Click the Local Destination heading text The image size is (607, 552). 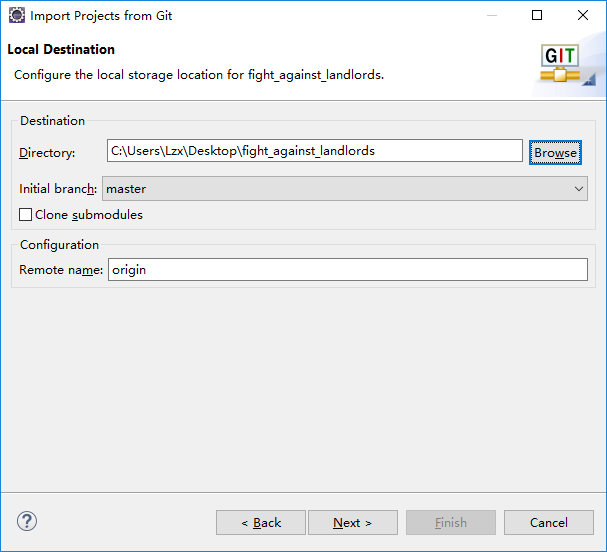tap(61, 50)
